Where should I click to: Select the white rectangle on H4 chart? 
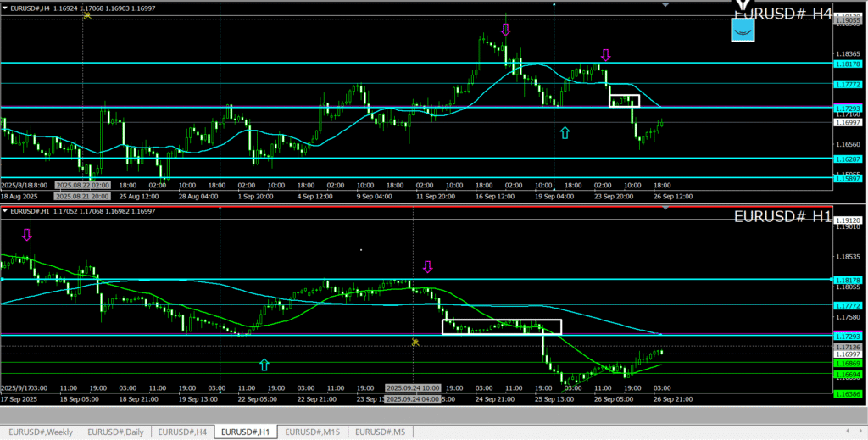[x=624, y=101]
